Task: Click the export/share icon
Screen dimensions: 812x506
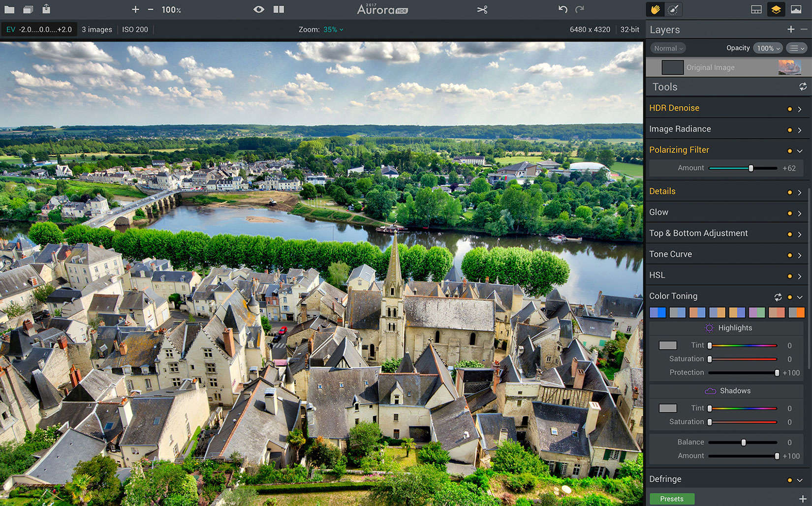Action: [47, 9]
